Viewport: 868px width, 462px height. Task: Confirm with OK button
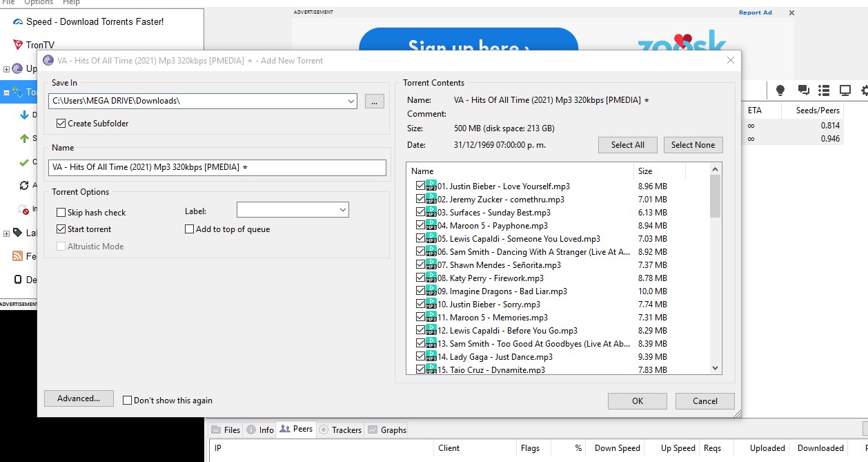[638, 401]
